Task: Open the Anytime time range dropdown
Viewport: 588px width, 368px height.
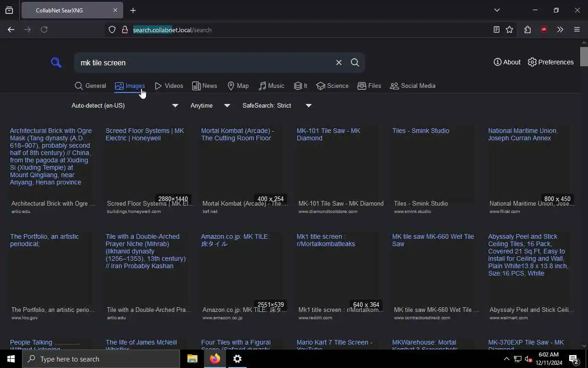Action: coord(210,105)
